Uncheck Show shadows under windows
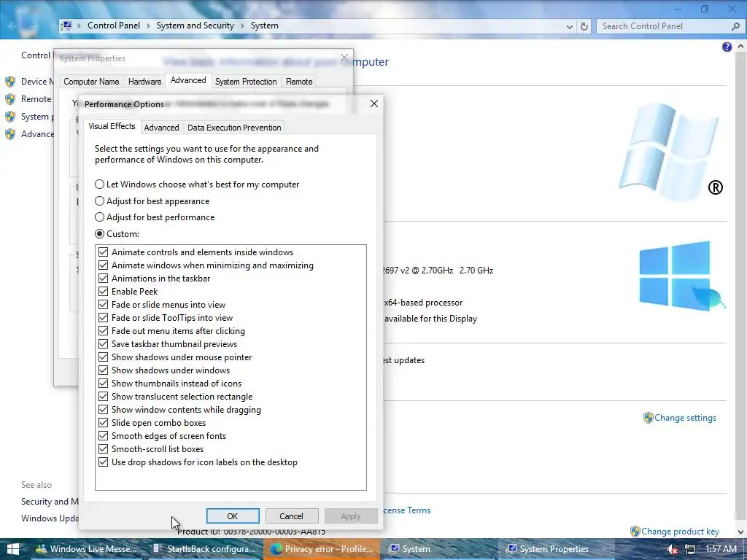747x560 pixels. pyautogui.click(x=103, y=370)
